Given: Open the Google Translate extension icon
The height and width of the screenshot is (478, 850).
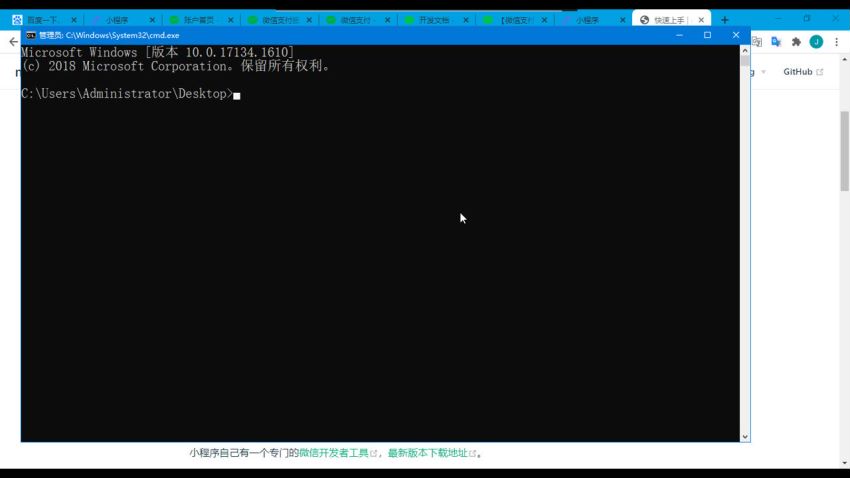Looking at the screenshot, I should coord(776,42).
